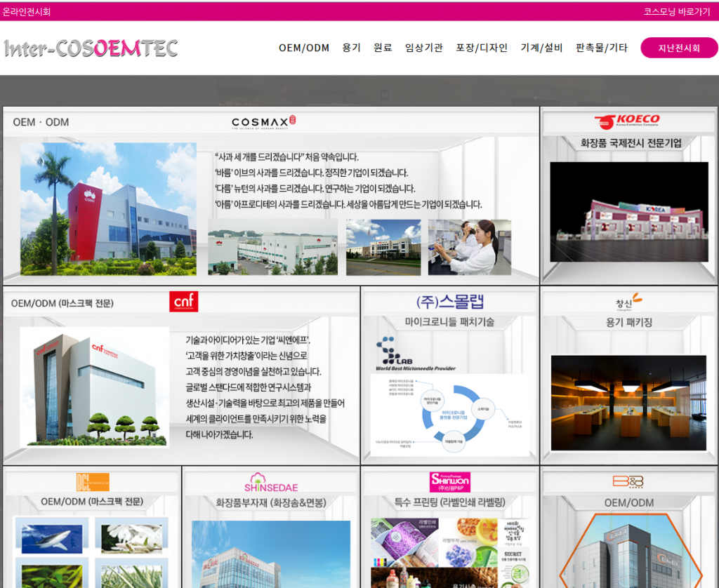Click the B&B Korea logo
The image size is (719, 588).
(x=628, y=482)
